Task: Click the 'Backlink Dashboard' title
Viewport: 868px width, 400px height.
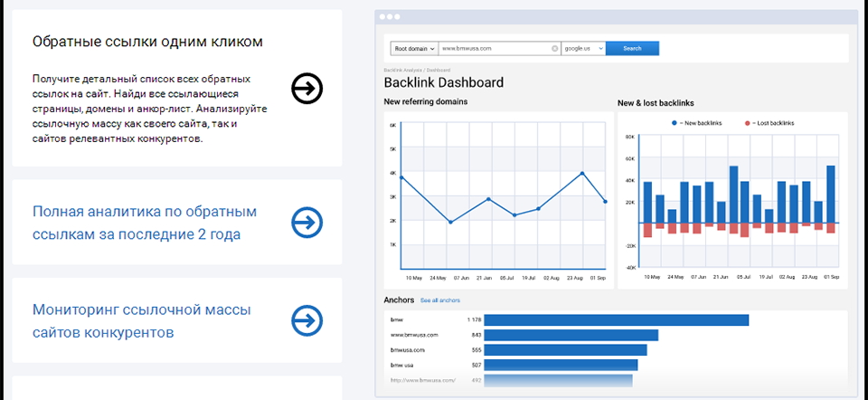Action: coord(443,82)
